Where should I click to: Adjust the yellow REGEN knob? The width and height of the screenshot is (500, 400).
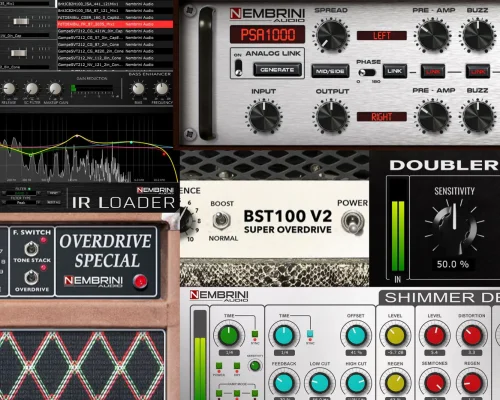click(395, 383)
